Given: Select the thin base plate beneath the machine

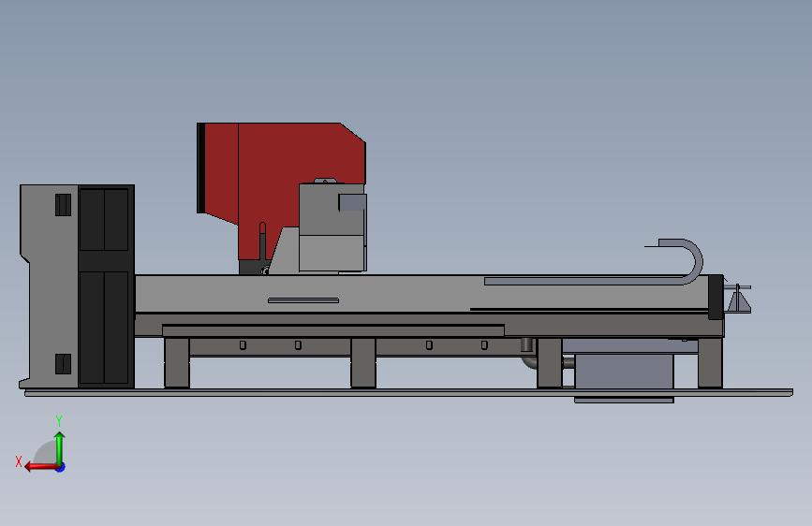Looking at the screenshot, I should pyautogui.click(x=409, y=393).
